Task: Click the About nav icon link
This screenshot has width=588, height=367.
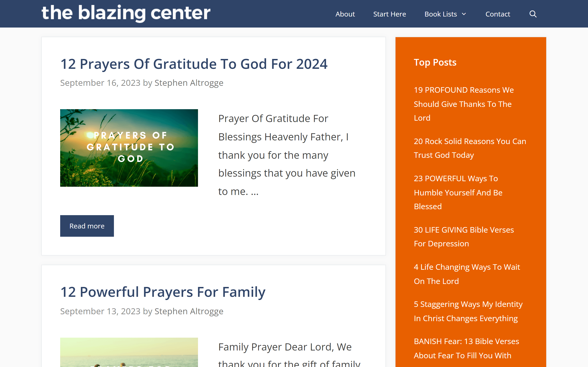Action: point(345,14)
